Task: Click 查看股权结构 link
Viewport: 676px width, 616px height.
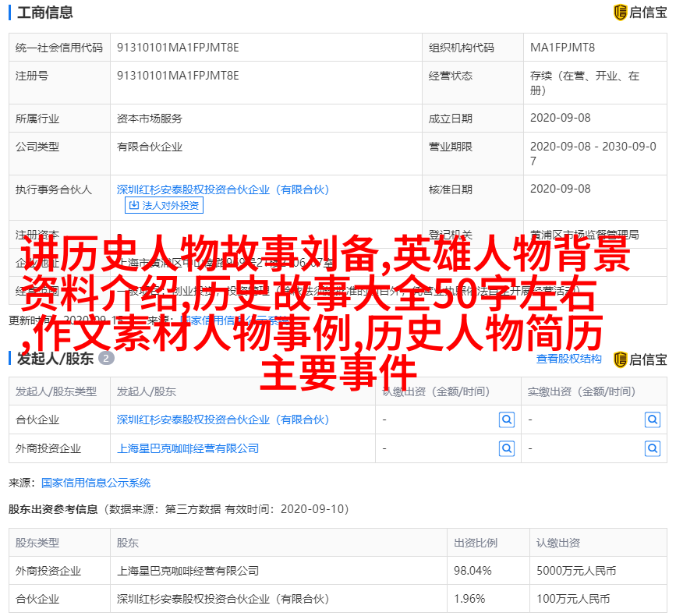Action: [x=568, y=359]
